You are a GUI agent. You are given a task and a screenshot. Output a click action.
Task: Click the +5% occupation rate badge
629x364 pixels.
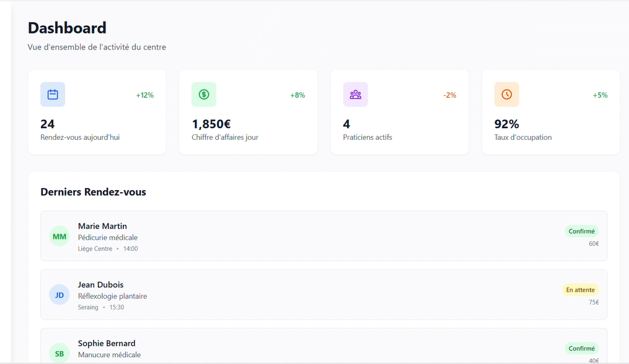pyautogui.click(x=599, y=95)
